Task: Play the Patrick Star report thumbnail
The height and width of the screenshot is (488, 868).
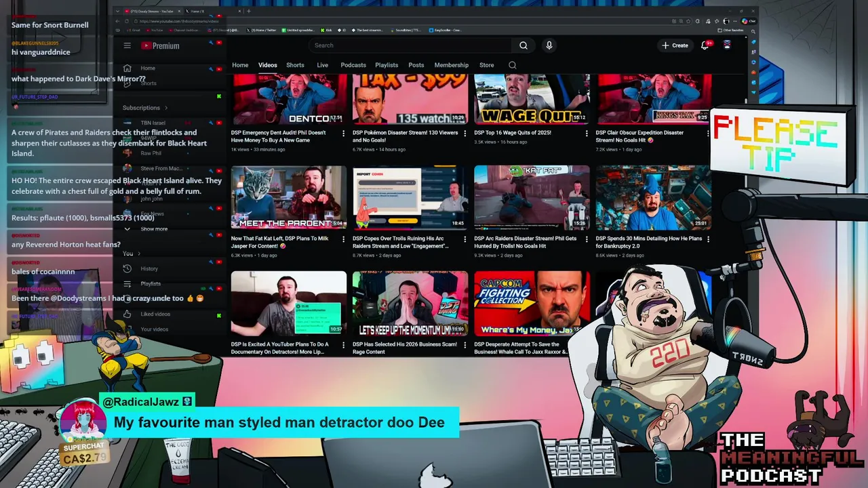Action: coord(410,197)
